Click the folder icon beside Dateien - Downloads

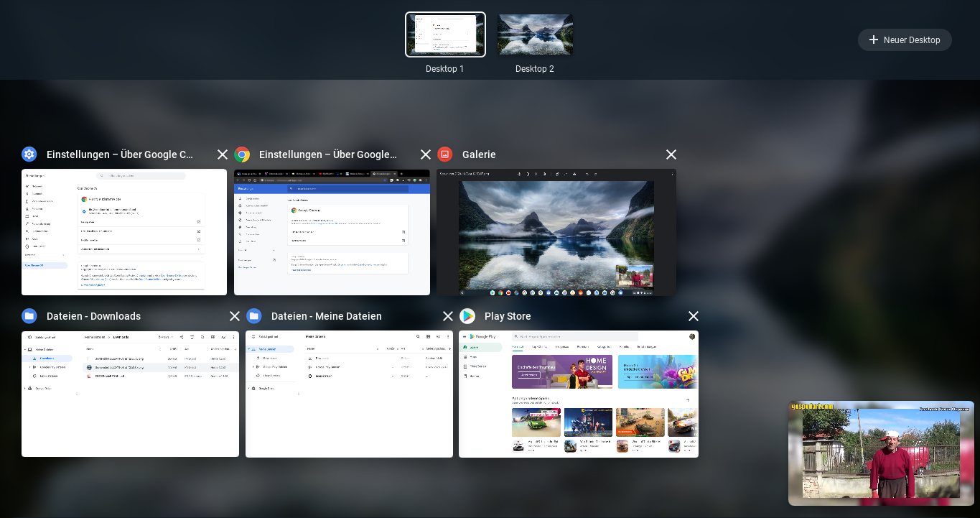[x=29, y=316]
